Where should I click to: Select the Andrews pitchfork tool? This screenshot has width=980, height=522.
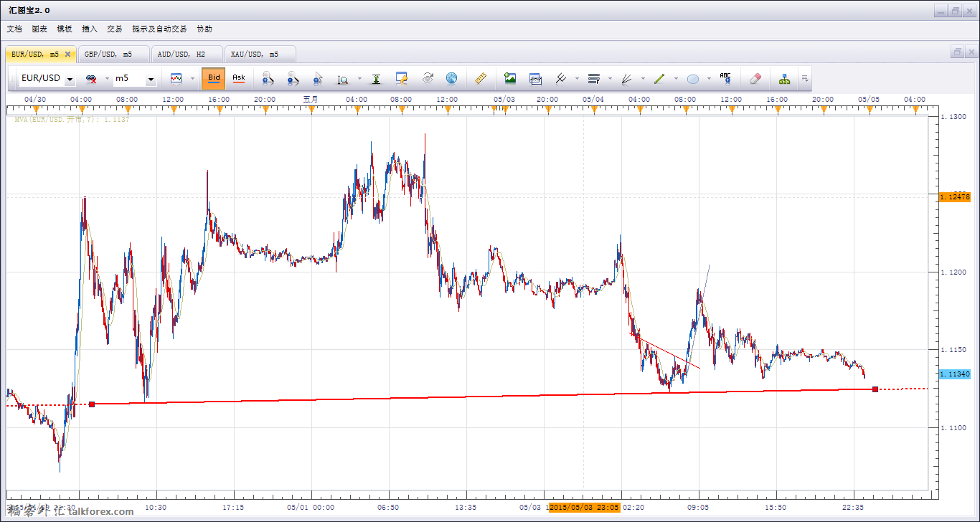click(561, 78)
